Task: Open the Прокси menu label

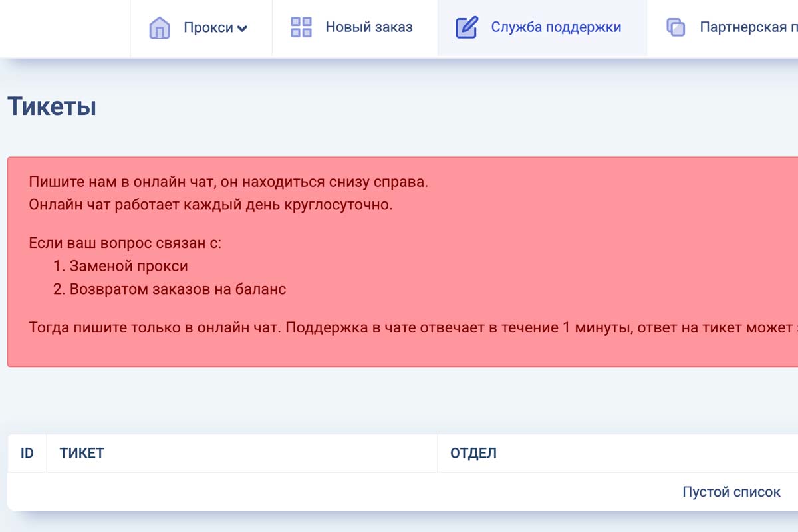Action: (208, 28)
